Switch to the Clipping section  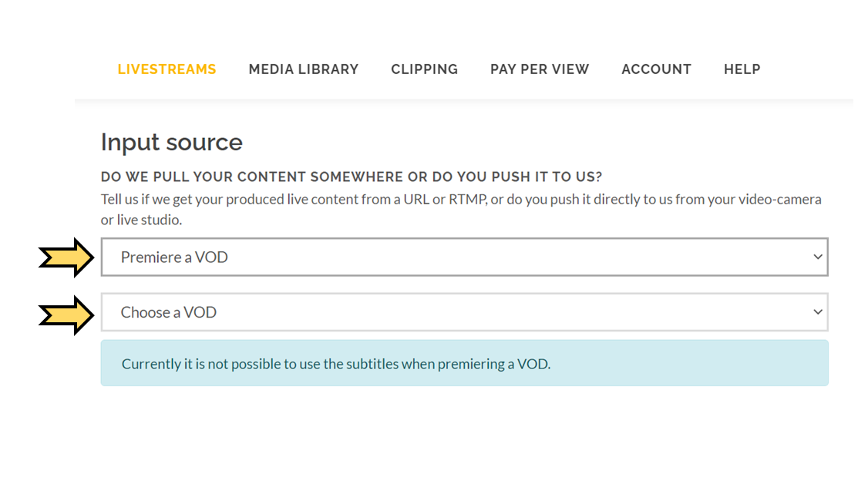425,69
